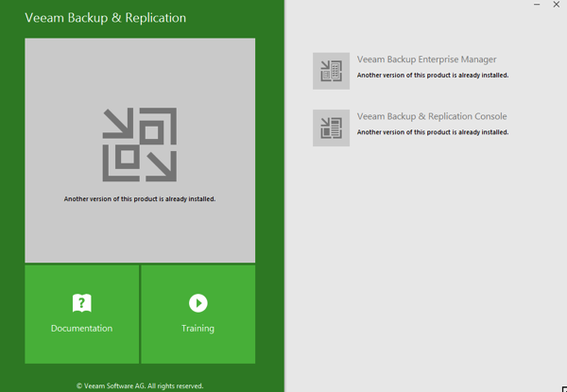The height and width of the screenshot is (392, 567).
Task: Open the Documentation tile
Action: pyautogui.click(x=81, y=315)
